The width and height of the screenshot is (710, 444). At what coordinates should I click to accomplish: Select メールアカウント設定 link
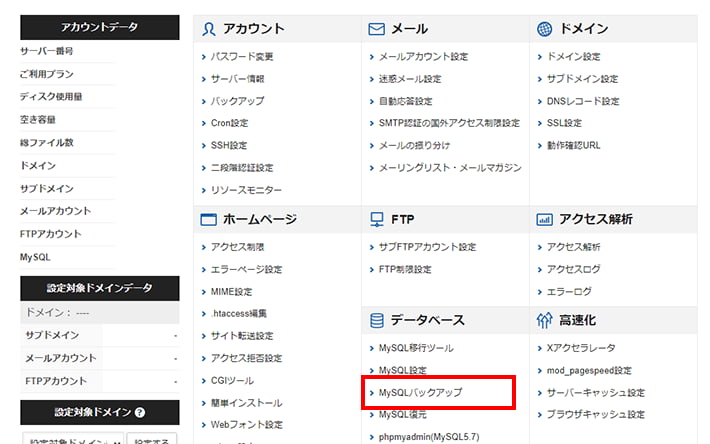point(423,57)
